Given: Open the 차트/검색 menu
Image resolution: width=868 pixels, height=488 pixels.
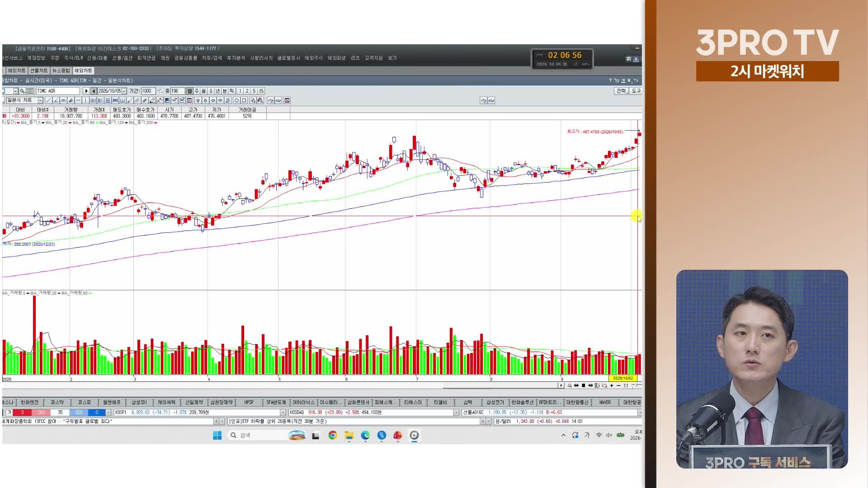Looking at the screenshot, I should (x=212, y=58).
